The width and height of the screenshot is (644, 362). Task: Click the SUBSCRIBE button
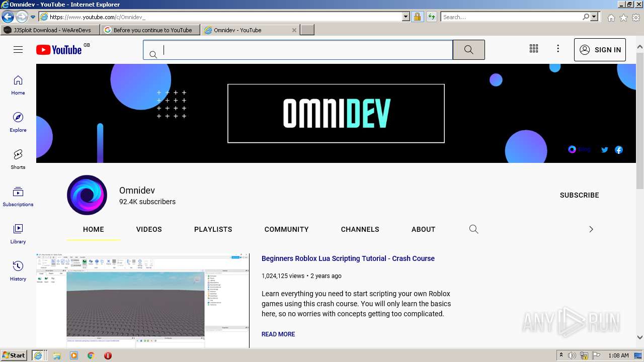580,195
